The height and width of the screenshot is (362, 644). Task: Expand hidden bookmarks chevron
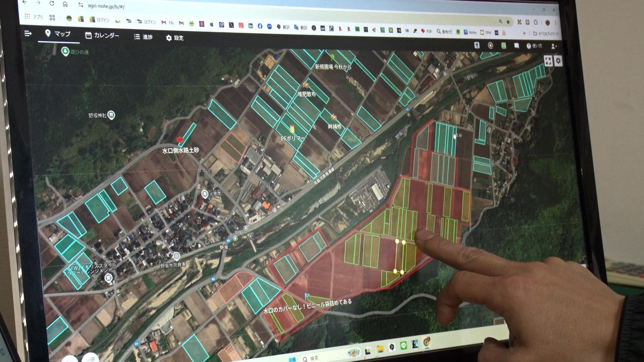click(x=524, y=33)
